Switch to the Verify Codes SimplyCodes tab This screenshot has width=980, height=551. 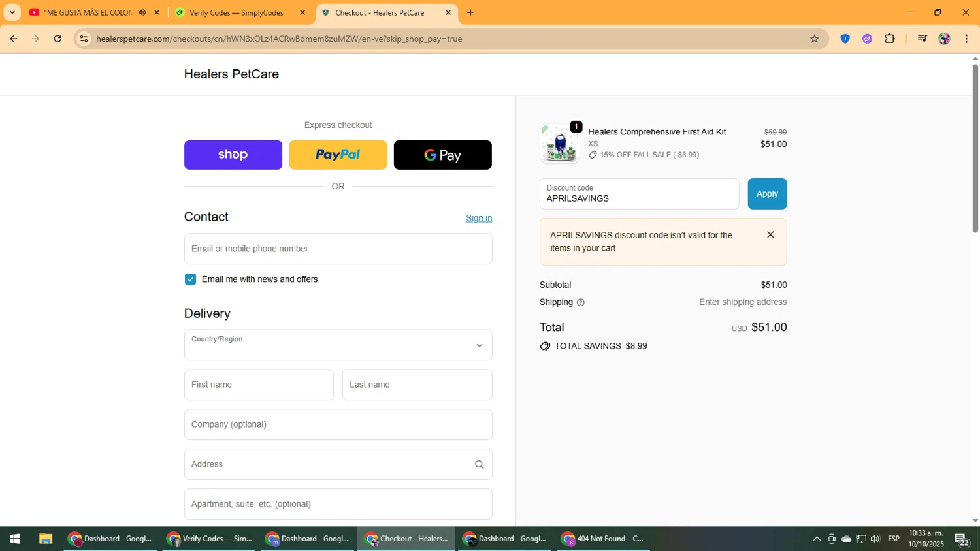[236, 12]
